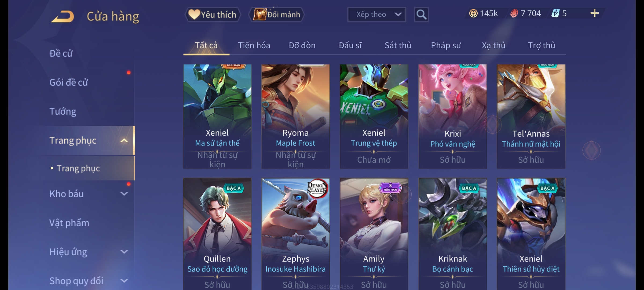Screen dimensions: 644x290
Task: Select Krixi Phó văn nghệ skin card
Action: (x=453, y=117)
